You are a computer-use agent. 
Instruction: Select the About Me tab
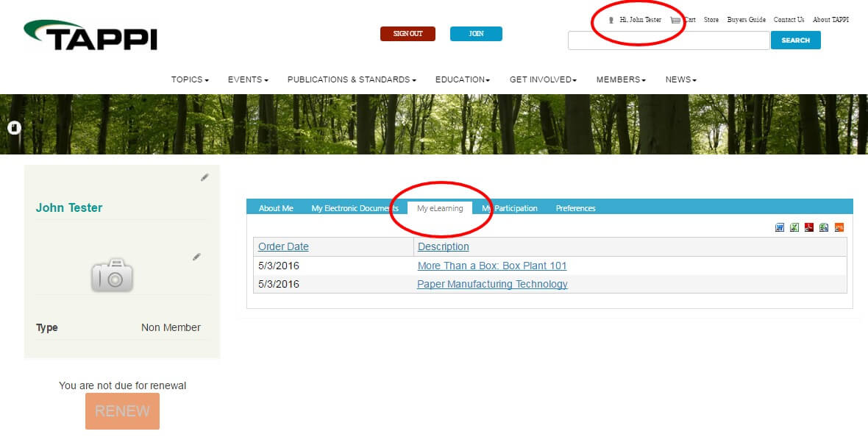click(276, 208)
